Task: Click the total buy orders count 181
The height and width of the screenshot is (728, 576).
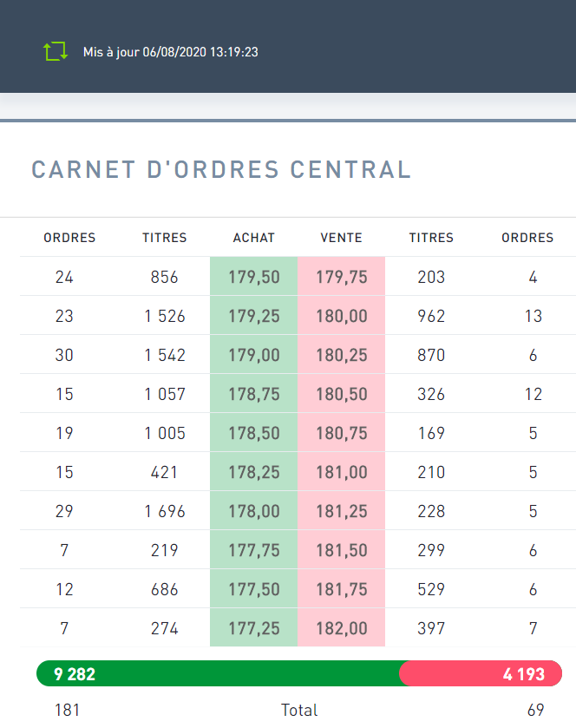Action: click(x=67, y=710)
